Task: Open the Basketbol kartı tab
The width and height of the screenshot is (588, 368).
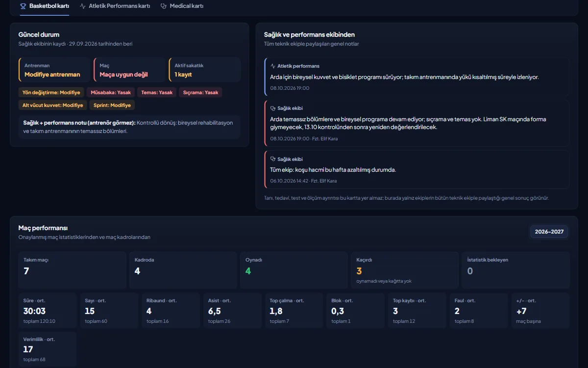Action: [x=45, y=6]
